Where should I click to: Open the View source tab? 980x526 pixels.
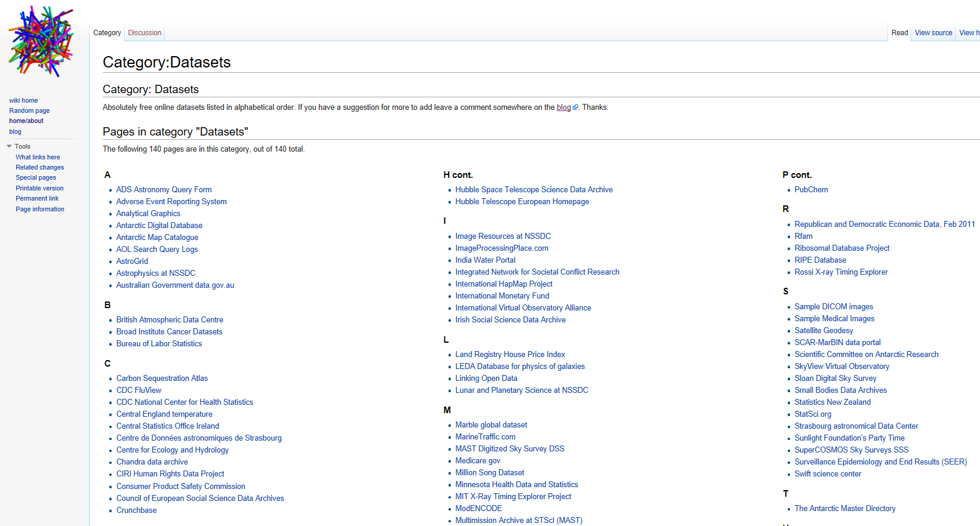point(933,33)
